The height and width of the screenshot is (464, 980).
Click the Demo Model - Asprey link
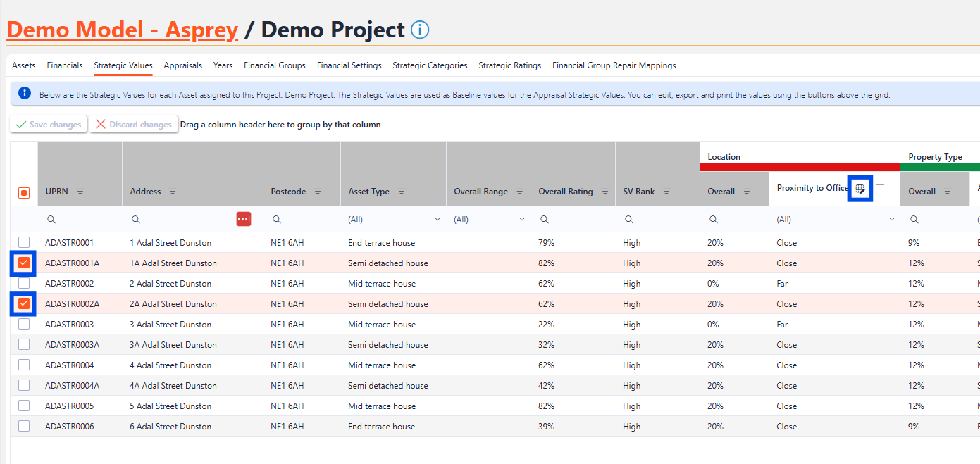pos(123,30)
